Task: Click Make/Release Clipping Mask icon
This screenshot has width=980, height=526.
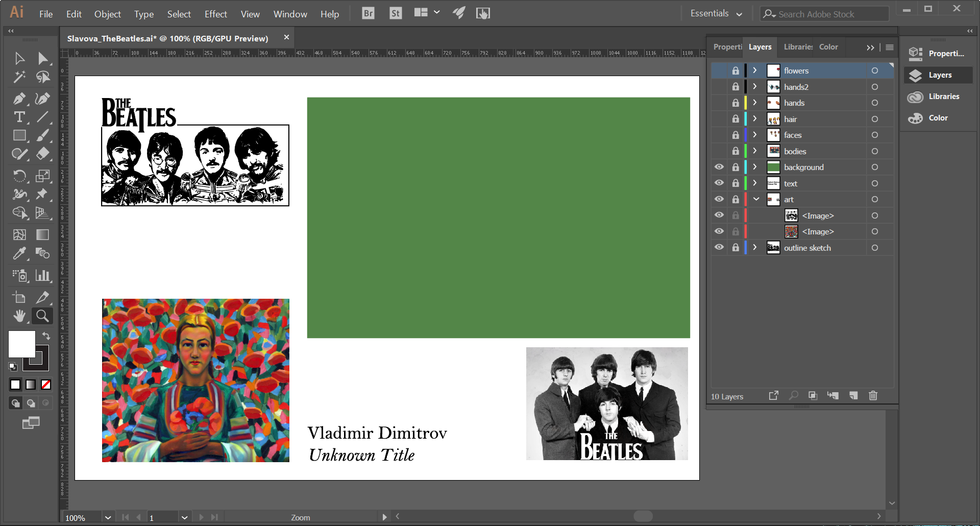Action: [x=813, y=396]
